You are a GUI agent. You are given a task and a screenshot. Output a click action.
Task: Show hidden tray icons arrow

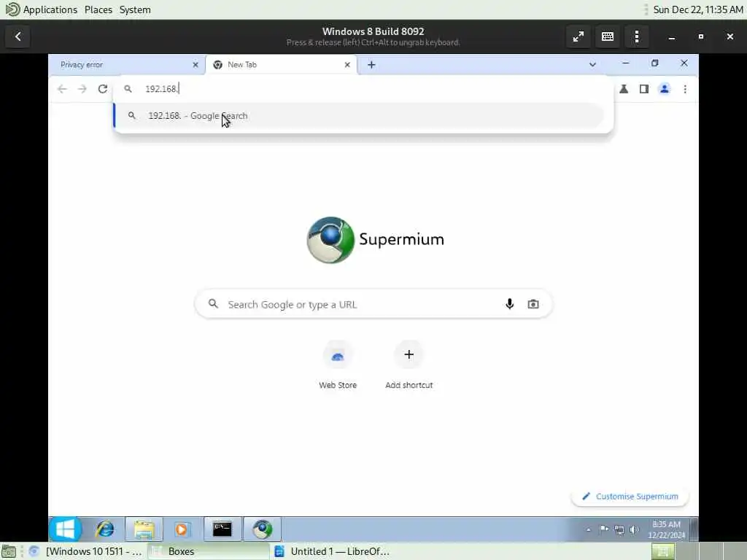point(589,529)
